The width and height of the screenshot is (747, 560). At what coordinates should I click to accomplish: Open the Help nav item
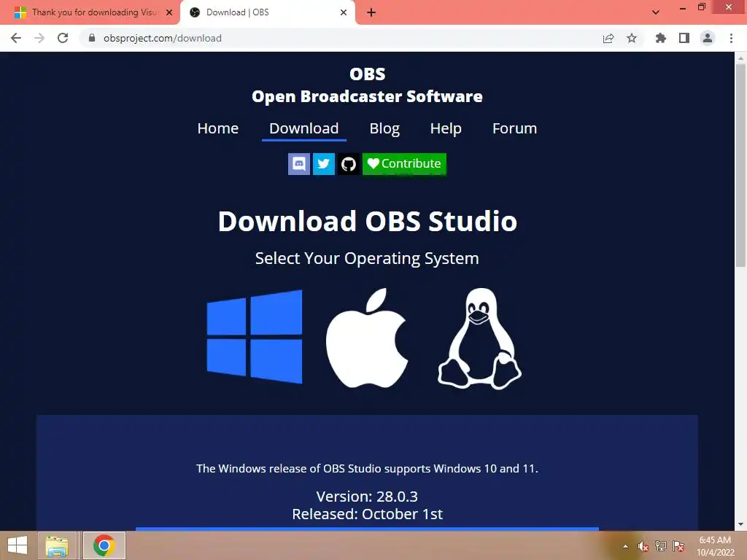click(446, 128)
